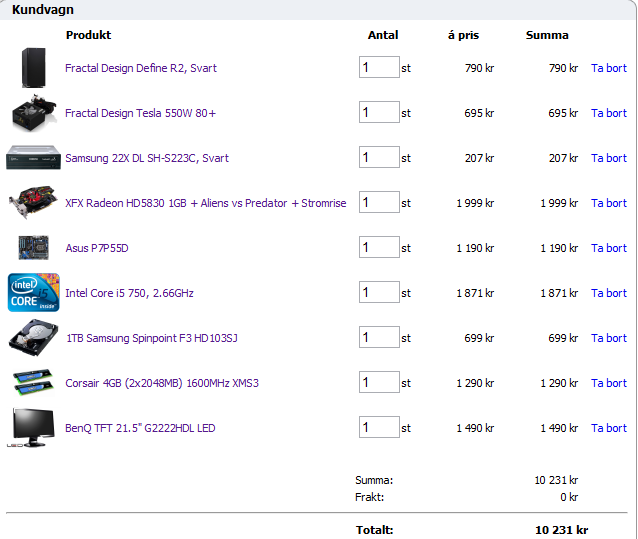
Task: Click the Samsung DVD drive product image
Action: pos(33,158)
